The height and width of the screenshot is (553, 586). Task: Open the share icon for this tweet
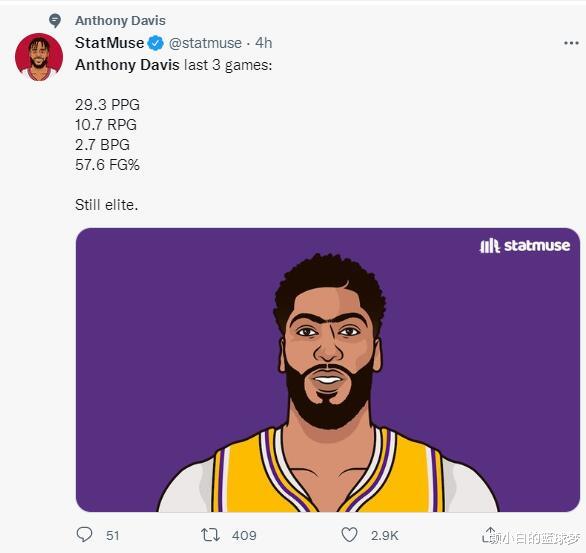[x=490, y=534]
